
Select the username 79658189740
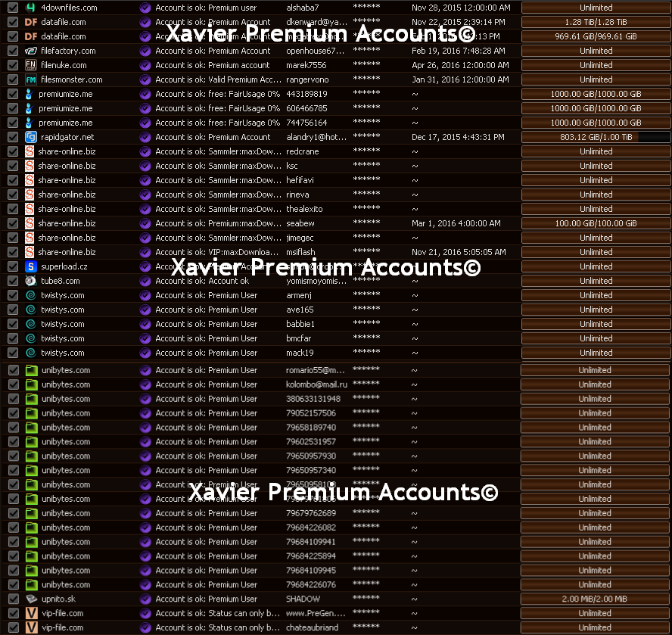311,428
